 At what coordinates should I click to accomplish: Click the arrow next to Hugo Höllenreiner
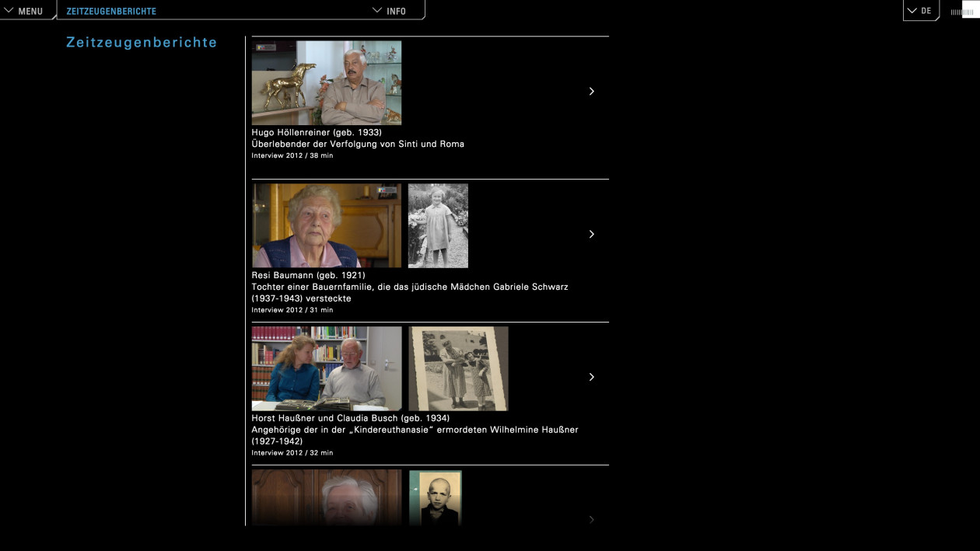click(591, 91)
